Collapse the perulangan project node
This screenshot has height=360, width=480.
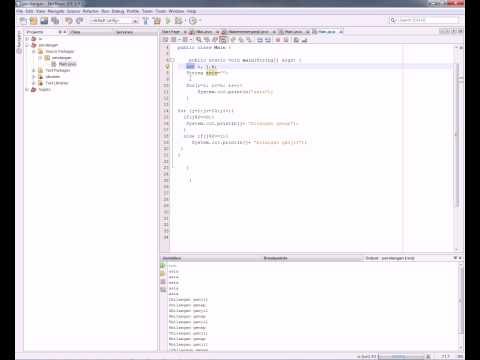click(x=27, y=45)
